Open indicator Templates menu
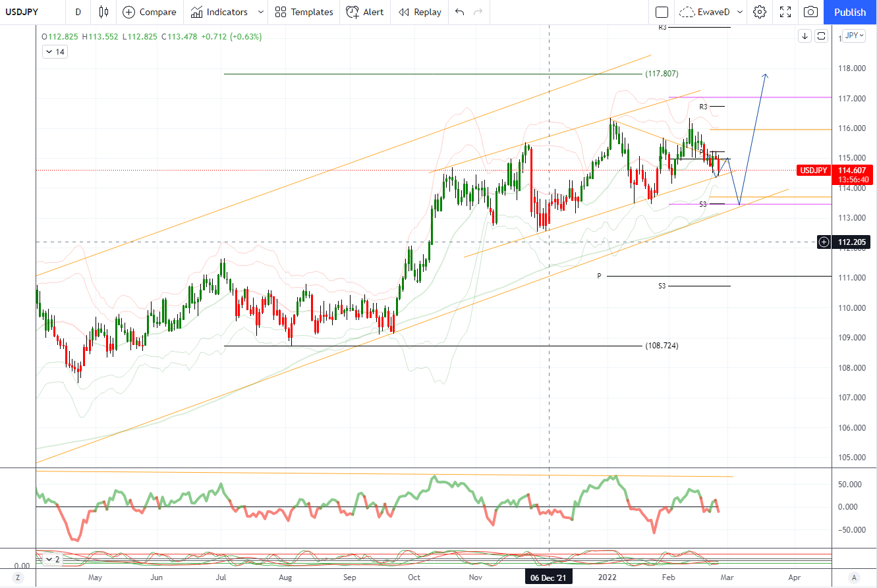 tap(304, 12)
